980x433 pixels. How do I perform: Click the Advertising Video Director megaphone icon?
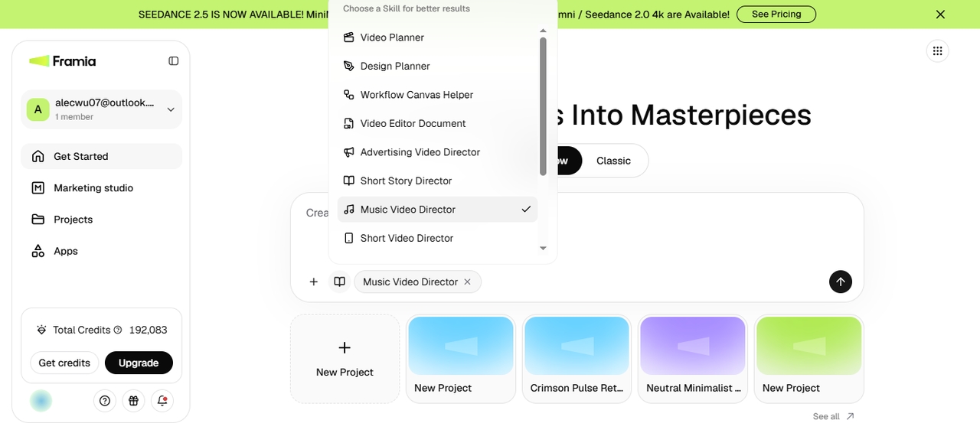[348, 152]
